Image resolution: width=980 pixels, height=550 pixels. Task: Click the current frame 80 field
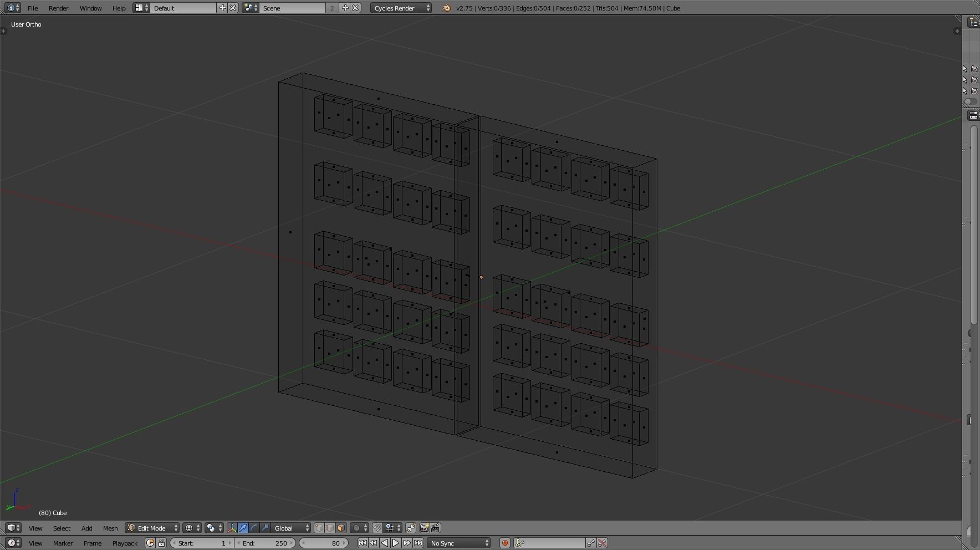pyautogui.click(x=324, y=543)
